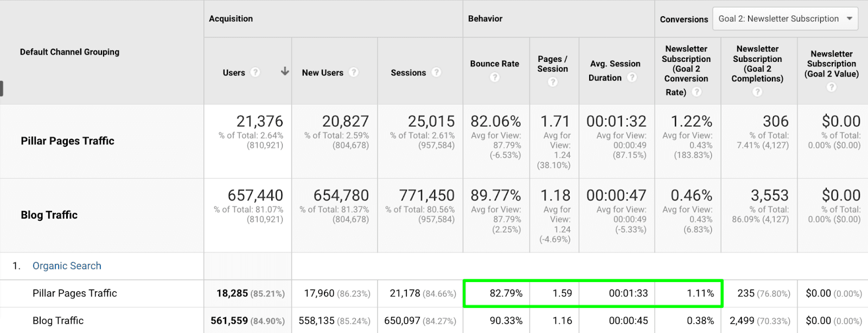Select the Behavior column group header

point(485,18)
